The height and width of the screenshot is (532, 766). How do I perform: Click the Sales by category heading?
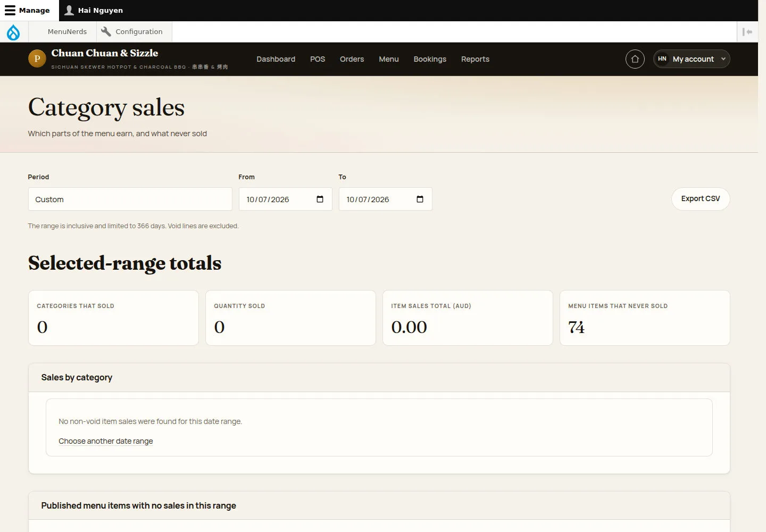pos(77,377)
